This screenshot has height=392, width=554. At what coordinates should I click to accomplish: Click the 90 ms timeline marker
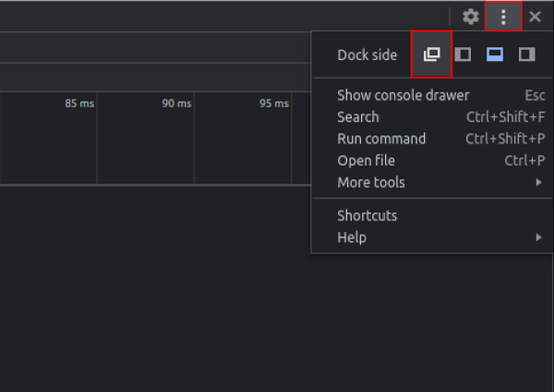[x=176, y=103]
